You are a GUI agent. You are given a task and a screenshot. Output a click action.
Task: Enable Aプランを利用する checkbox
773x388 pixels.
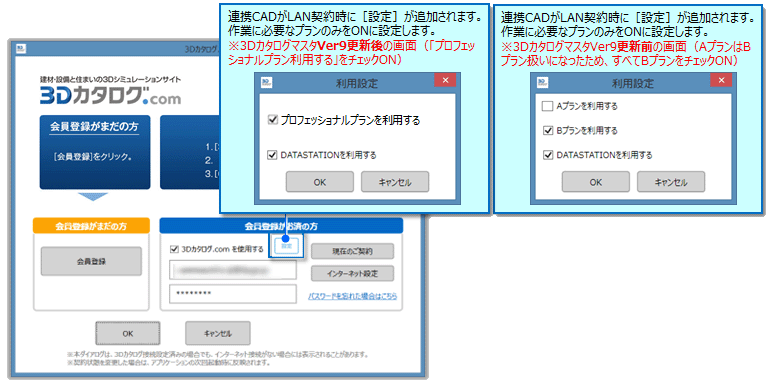[x=547, y=106]
